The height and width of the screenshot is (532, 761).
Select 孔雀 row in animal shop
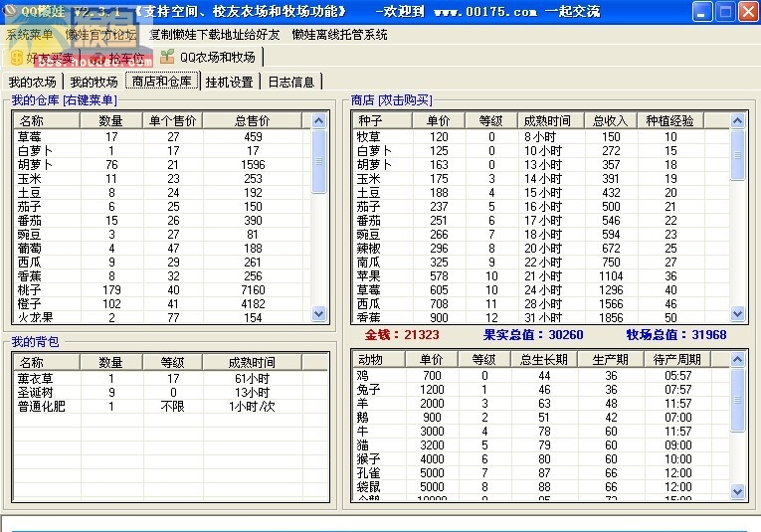pos(541,473)
